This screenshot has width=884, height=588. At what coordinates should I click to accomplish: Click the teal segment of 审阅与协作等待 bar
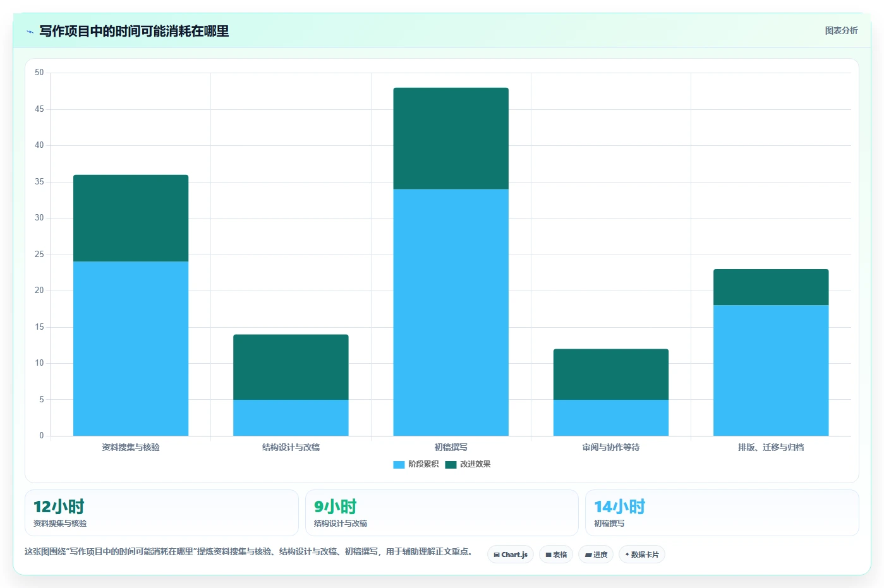point(611,374)
